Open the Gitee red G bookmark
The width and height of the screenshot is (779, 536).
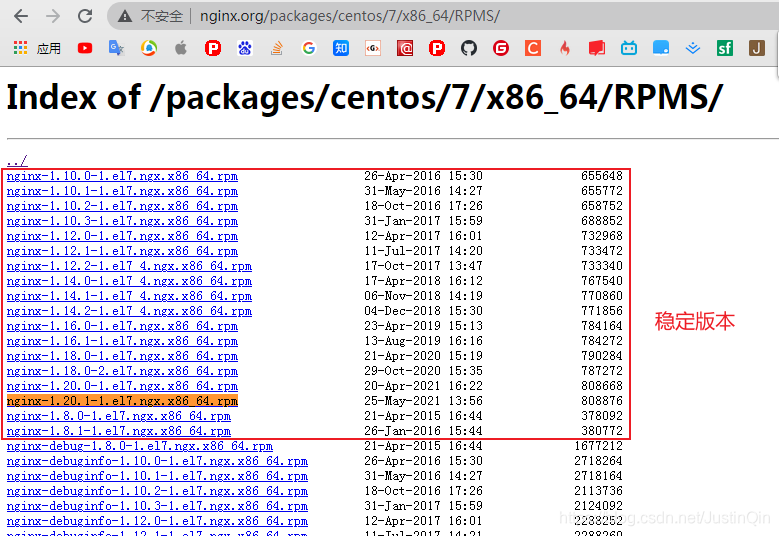501,48
